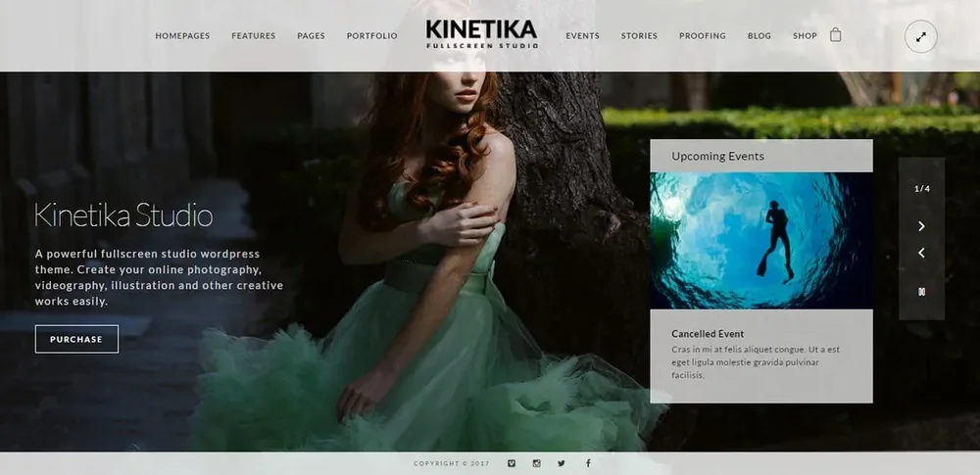Viewport: 980px width, 475px height.
Task: Click the Upcoming Events heading
Action: (x=718, y=157)
